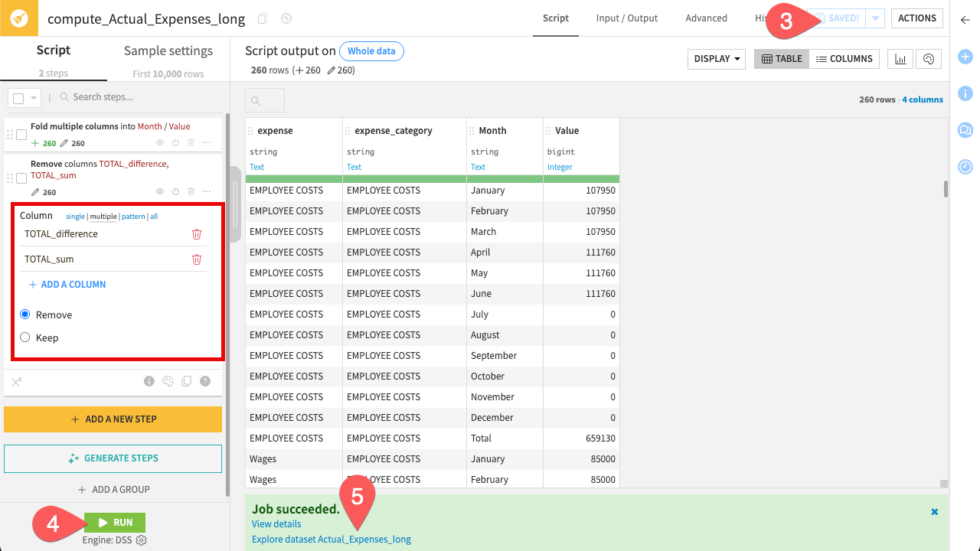Hide preview of the Remove columns step

159,191
